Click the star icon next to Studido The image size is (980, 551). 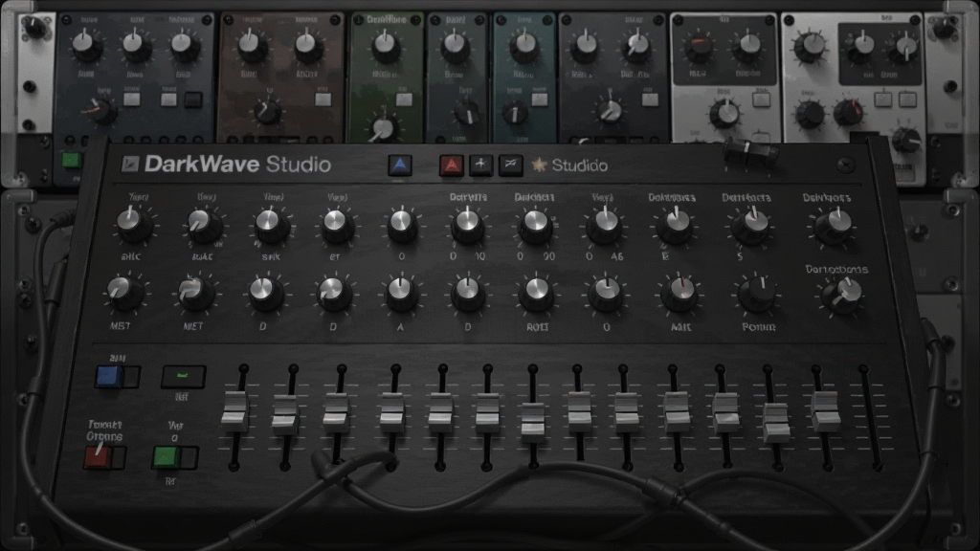click(539, 165)
